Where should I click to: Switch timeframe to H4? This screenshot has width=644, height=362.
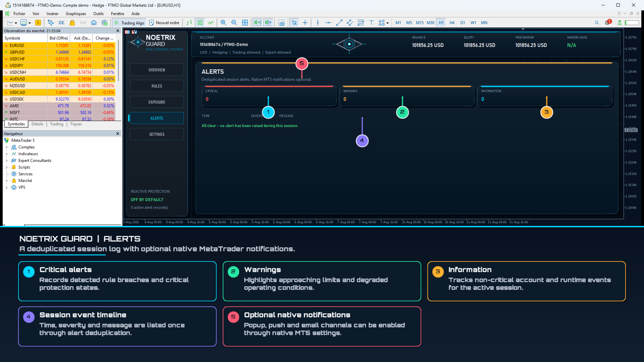click(452, 23)
